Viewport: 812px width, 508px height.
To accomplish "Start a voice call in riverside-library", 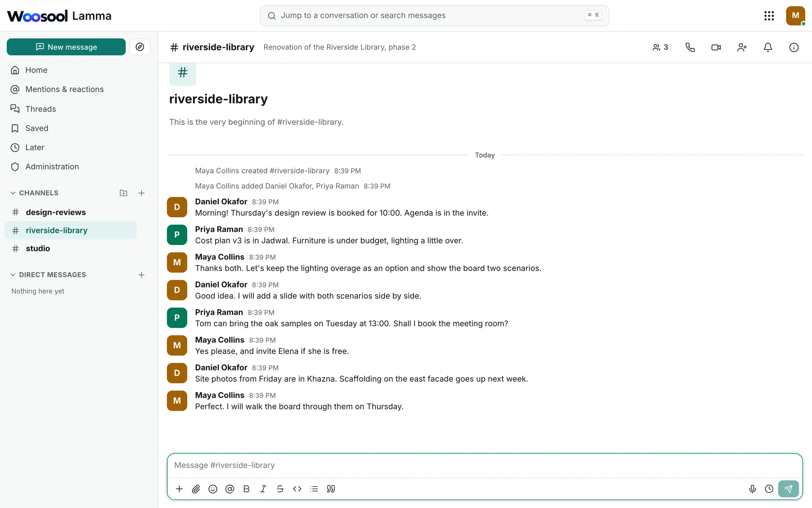I will point(690,47).
